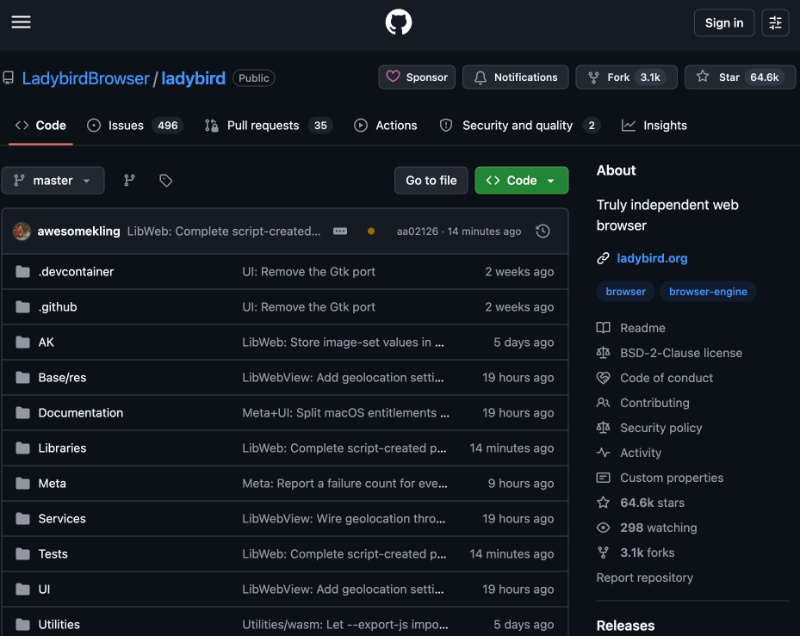Screen dimensions: 800x636
Task: Select the browser topic tag
Action: [x=626, y=291]
